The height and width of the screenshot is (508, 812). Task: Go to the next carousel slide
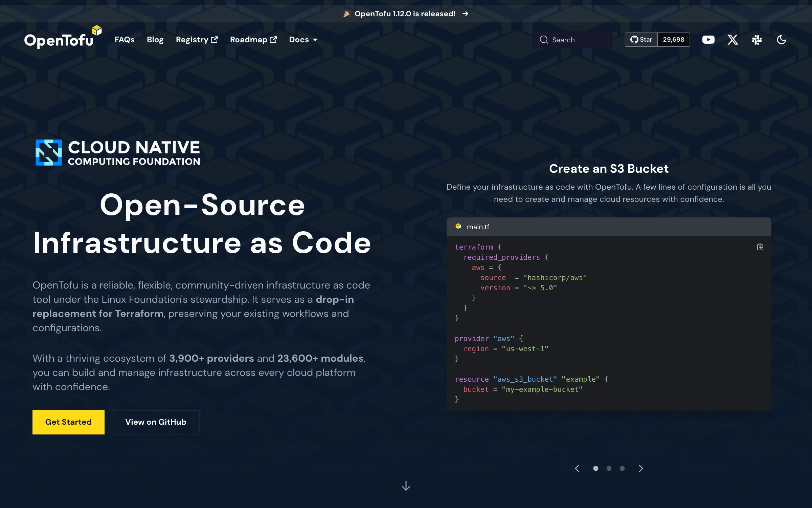(x=641, y=468)
